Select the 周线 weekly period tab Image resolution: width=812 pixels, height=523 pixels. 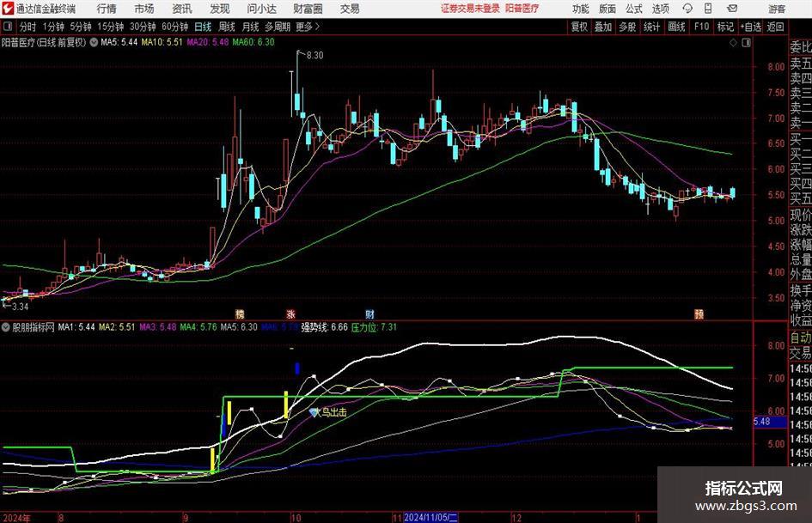227,27
